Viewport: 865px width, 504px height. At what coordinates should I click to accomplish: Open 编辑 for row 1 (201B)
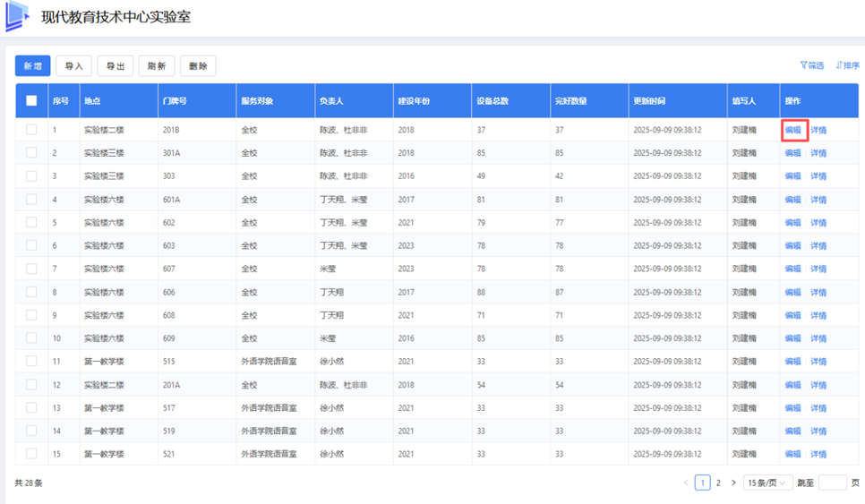(793, 130)
